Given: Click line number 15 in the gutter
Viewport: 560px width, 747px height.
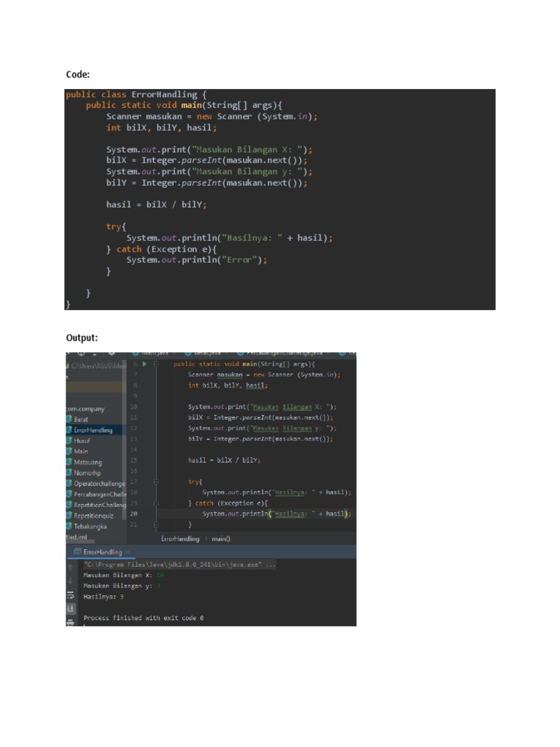Looking at the screenshot, I should (x=133, y=460).
